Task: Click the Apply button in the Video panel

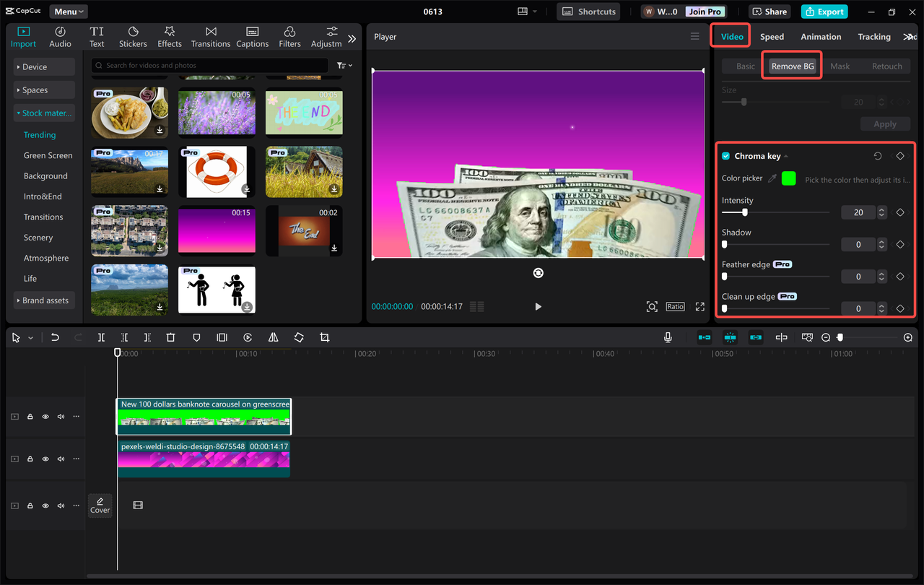Action: click(885, 123)
